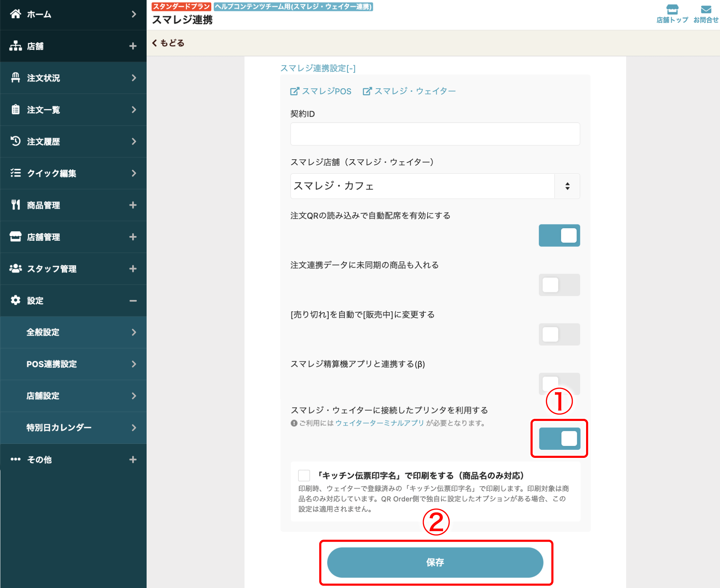
Task: Click external-link icon beside スマレジ・ウェイター
Action: (367, 91)
